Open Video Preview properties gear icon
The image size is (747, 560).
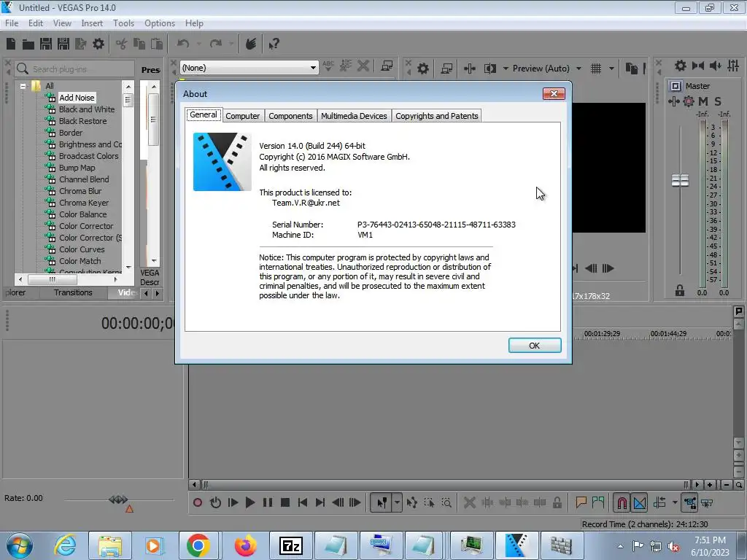pos(422,69)
